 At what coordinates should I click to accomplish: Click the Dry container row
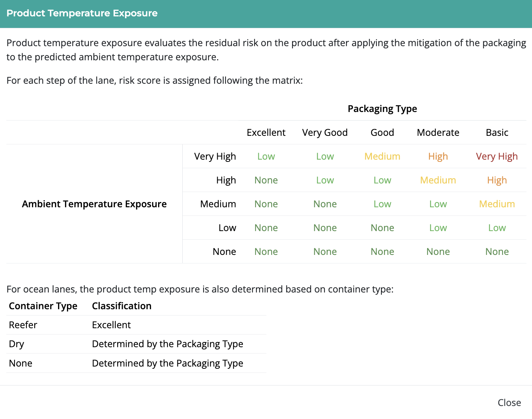[16, 344]
